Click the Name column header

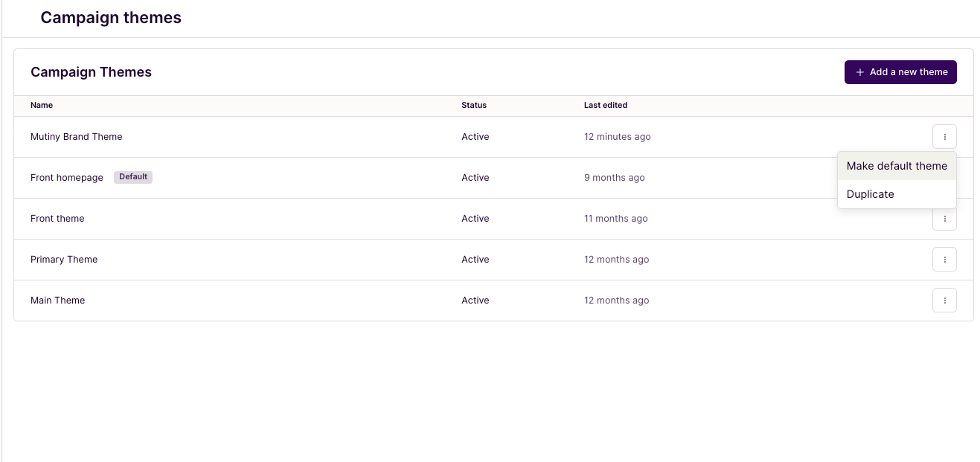tap(41, 105)
